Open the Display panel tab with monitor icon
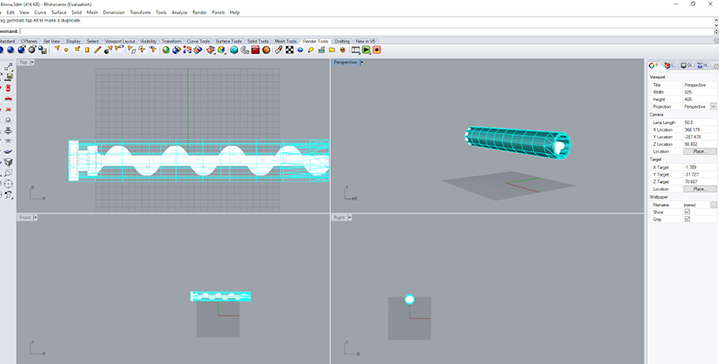The height and width of the screenshot is (364, 719). point(686,66)
